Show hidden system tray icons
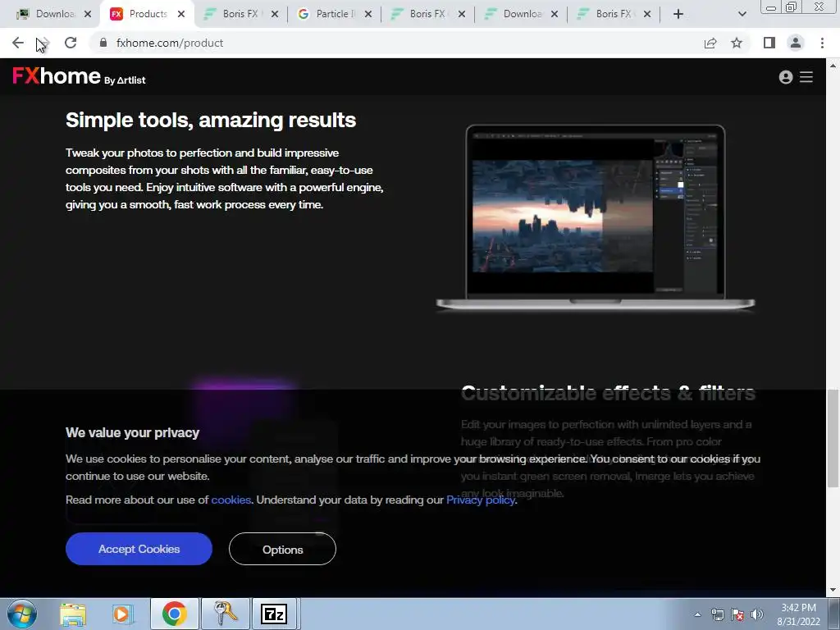 point(697,614)
